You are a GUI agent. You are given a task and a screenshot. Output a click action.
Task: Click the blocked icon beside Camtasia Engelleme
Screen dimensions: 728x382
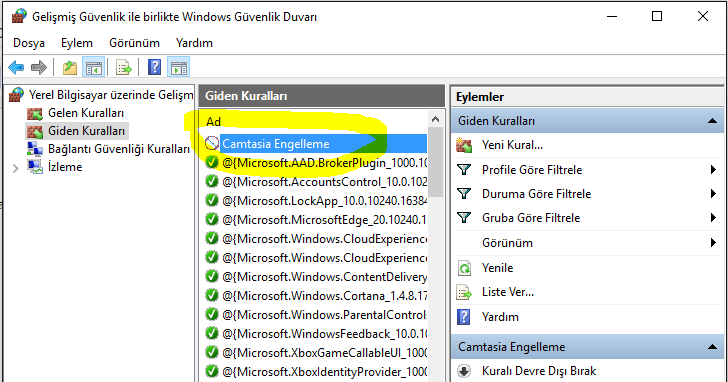coord(212,143)
